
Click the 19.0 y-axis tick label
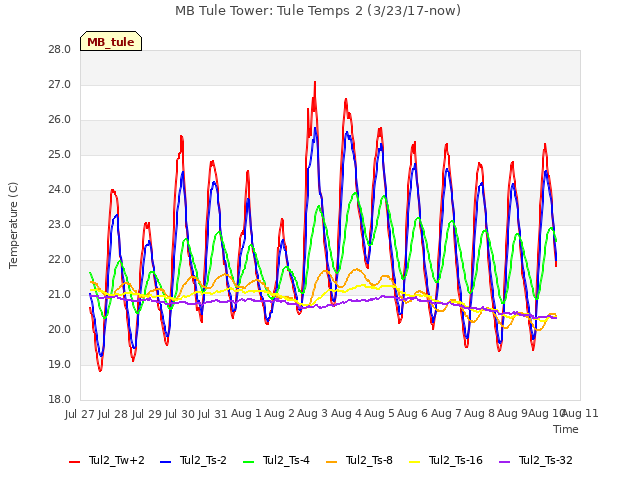click(60, 364)
